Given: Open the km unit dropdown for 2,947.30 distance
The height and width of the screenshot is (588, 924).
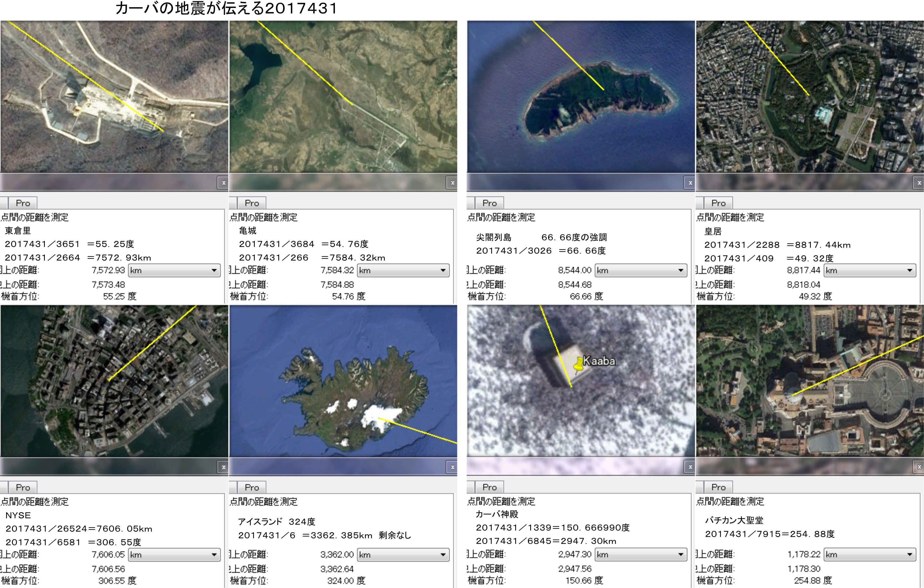Looking at the screenshot, I should [641, 555].
